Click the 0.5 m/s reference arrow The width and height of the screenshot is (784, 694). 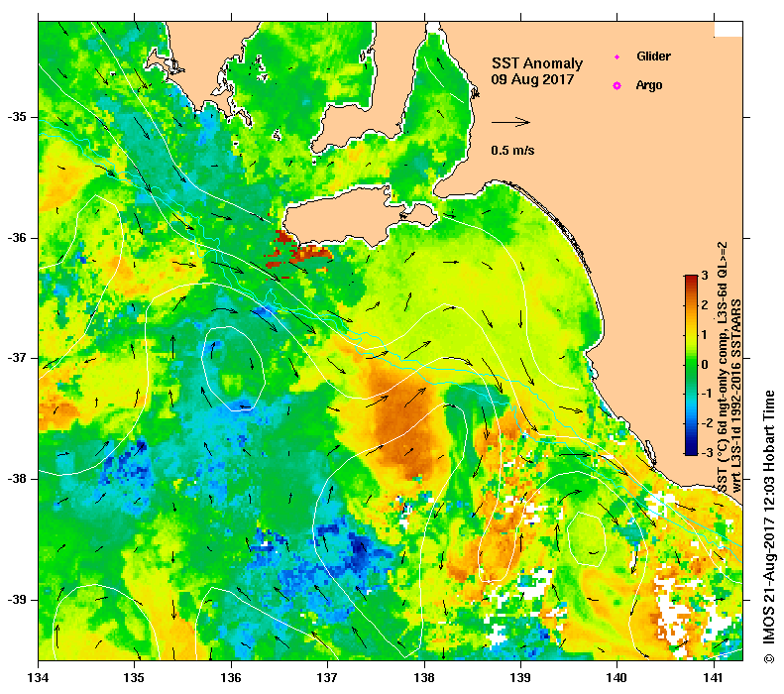(x=510, y=122)
